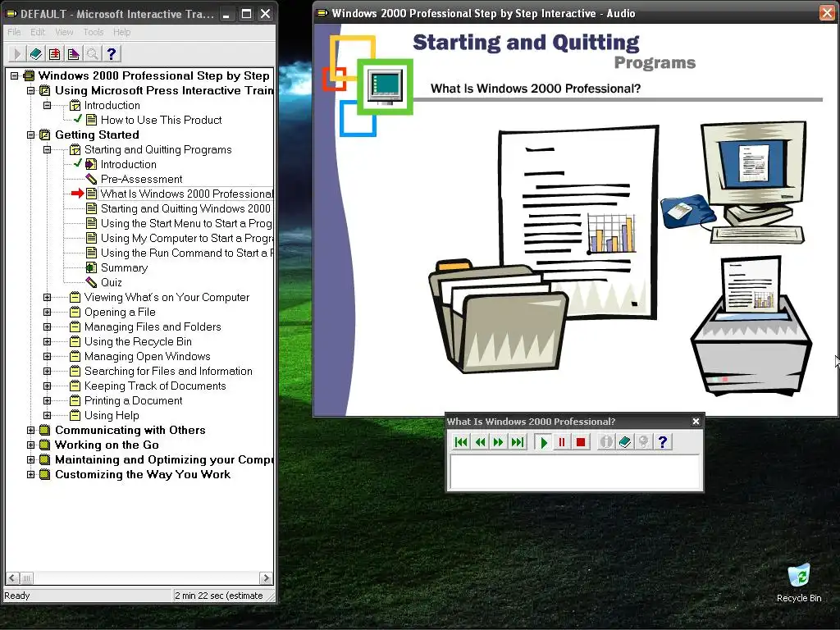
Task: Open the Edit menu
Action: (x=38, y=32)
